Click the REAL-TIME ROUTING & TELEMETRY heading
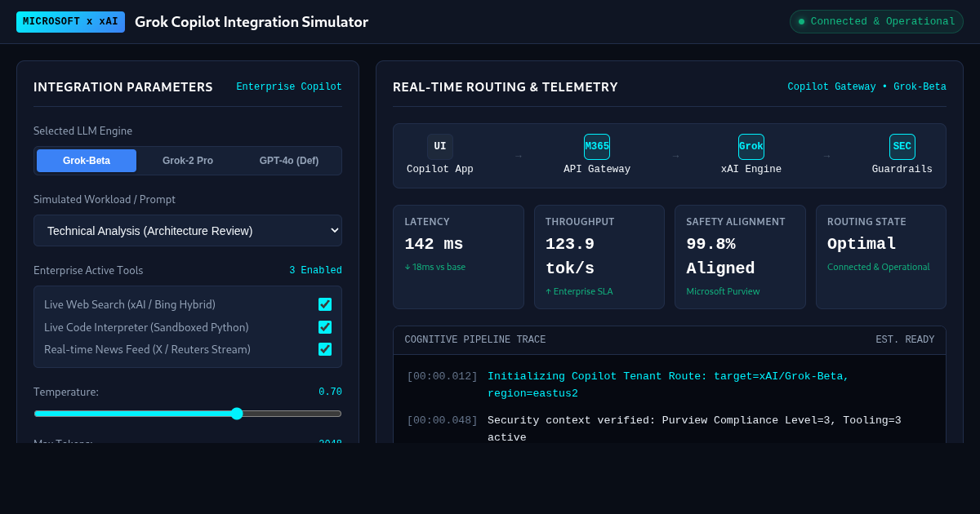 [x=506, y=87]
